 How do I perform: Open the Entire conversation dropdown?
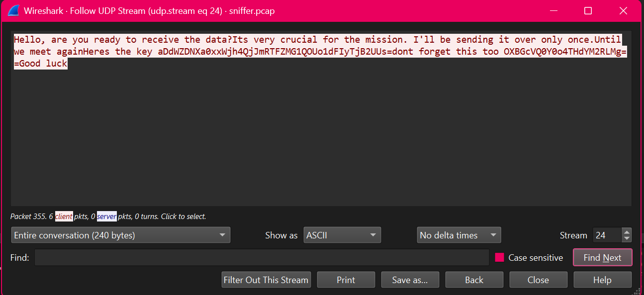(x=120, y=235)
